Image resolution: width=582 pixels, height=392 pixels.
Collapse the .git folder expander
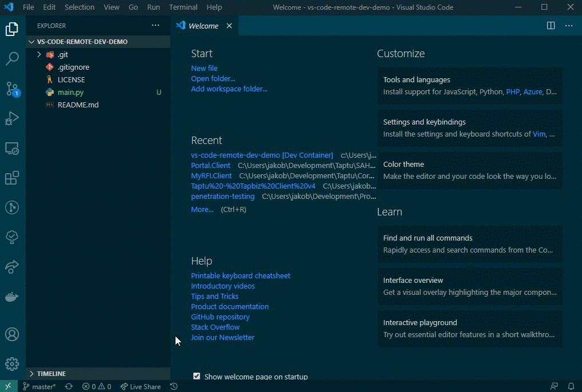[38, 54]
